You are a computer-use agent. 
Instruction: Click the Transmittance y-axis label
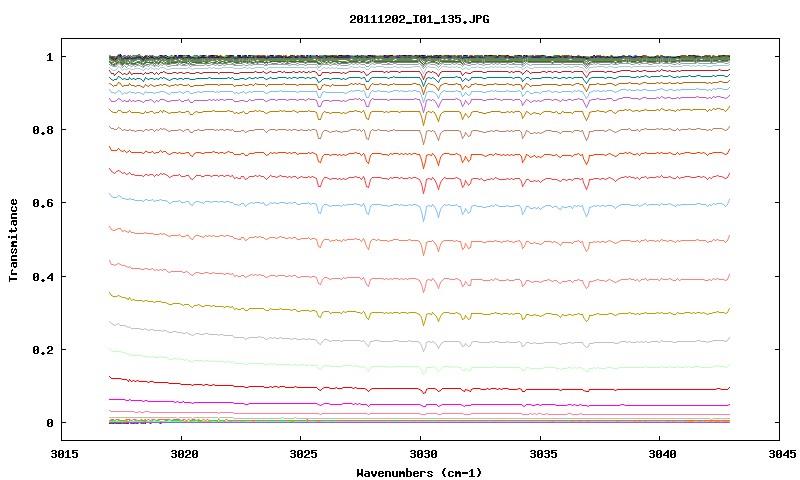[x=13, y=240]
